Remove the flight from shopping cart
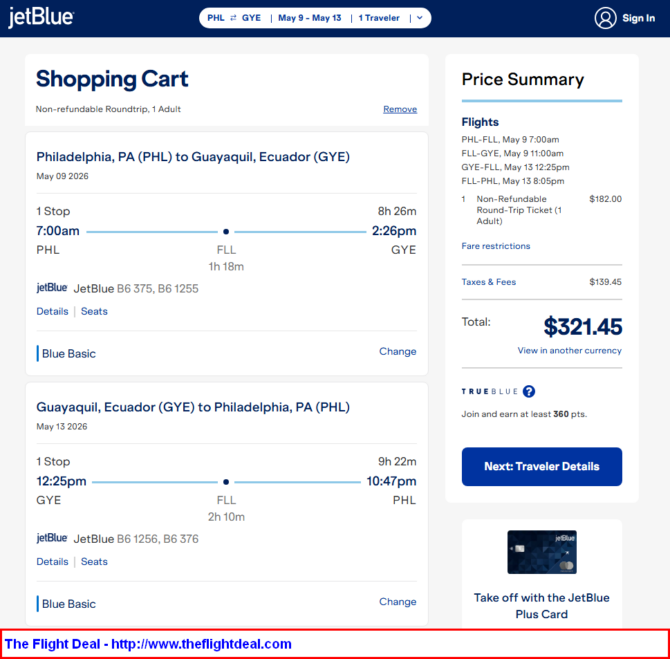670x659 pixels. pos(400,109)
